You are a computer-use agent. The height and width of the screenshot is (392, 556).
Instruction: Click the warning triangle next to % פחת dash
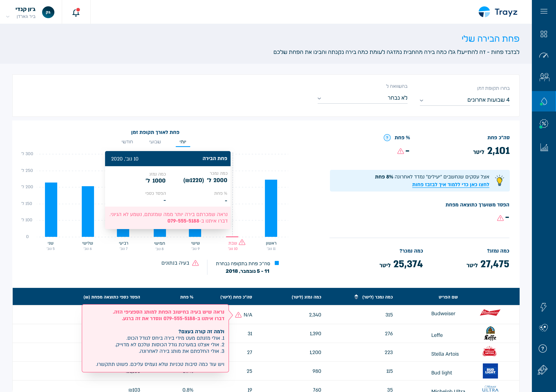400,151
